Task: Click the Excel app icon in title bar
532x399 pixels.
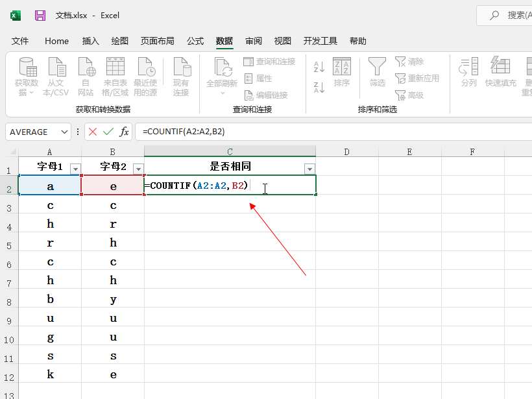Action: coord(16,16)
